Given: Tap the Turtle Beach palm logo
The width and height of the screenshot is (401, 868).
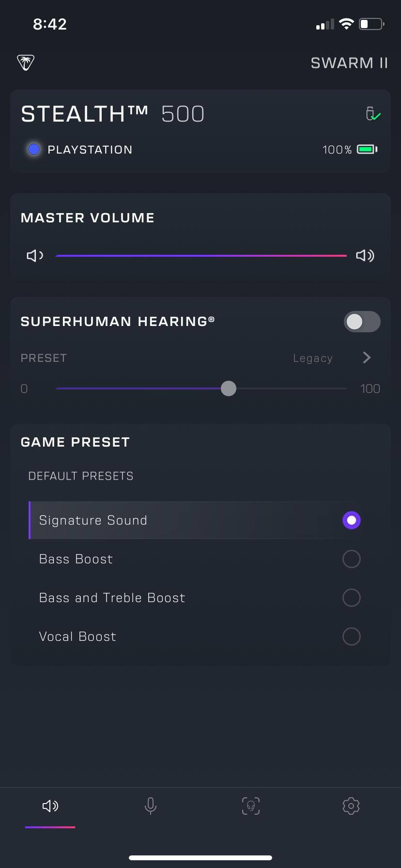Looking at the screenshot, I should (x=26, y=62).
